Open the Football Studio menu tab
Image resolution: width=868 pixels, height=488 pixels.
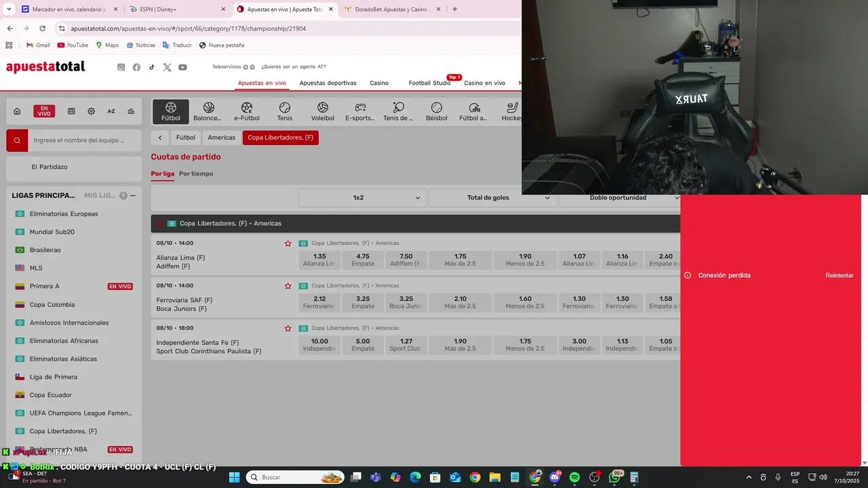[429, 83]
